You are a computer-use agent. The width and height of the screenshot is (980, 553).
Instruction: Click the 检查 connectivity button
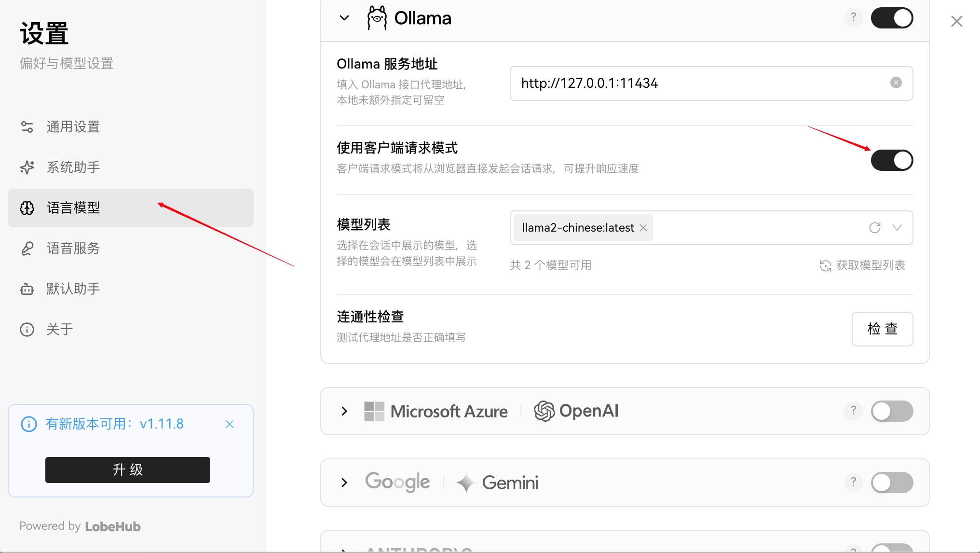882,329
